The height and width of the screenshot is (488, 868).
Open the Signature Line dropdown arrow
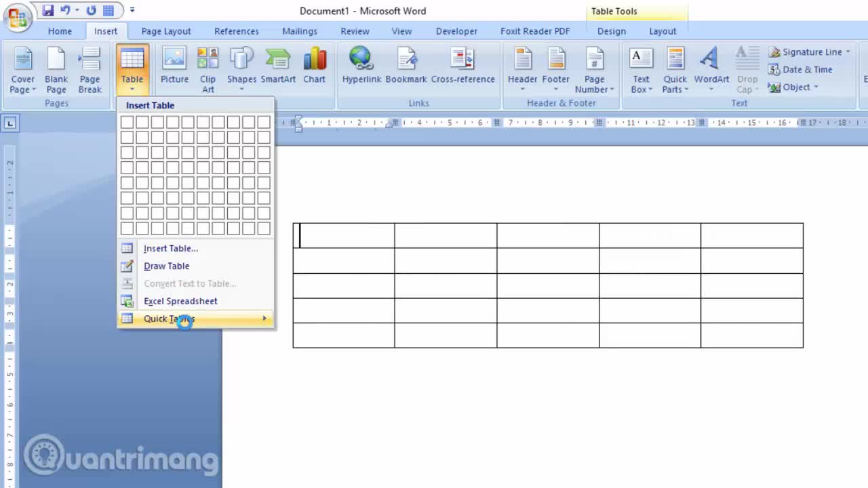coord(848,52)
